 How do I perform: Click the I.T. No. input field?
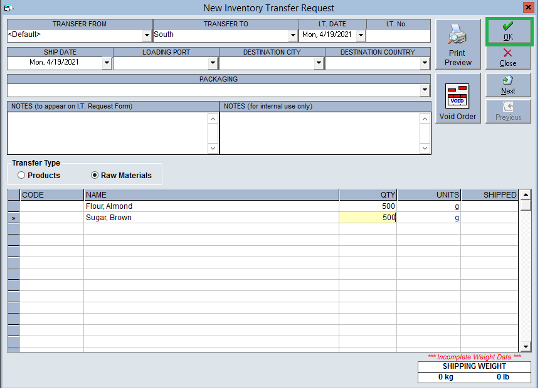400,36
